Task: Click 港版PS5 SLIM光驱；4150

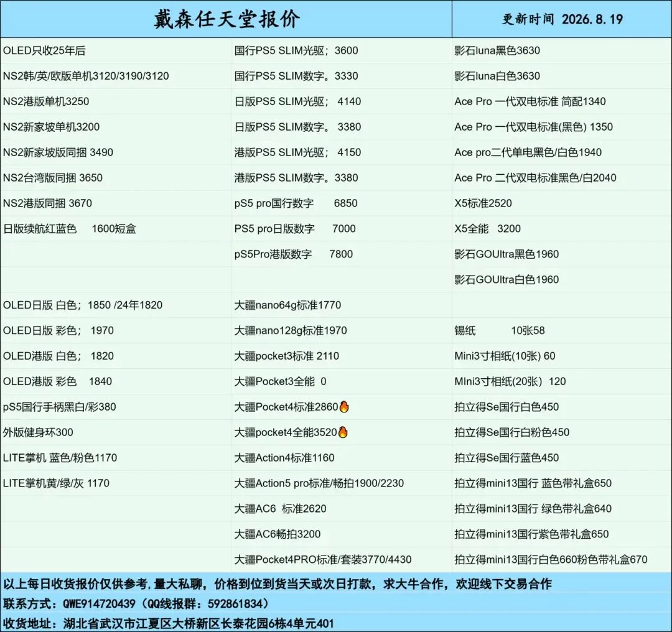Action: [x=297, y=152]
